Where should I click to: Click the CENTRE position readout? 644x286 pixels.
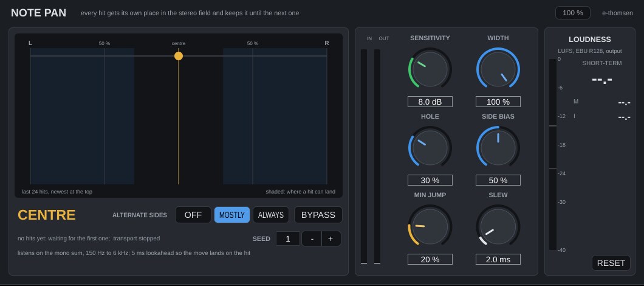click(47, 215)
